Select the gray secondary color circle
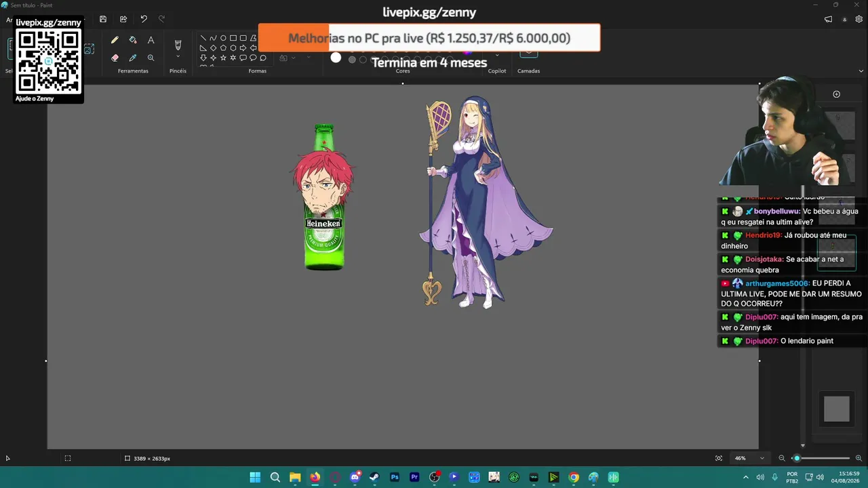 tap(352, 60)
